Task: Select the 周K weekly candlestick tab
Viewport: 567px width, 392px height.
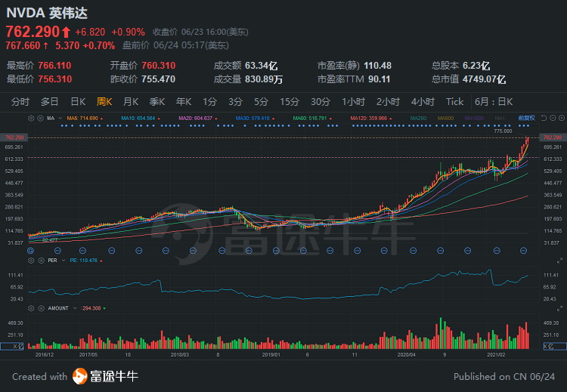Action: pos(104,102)
